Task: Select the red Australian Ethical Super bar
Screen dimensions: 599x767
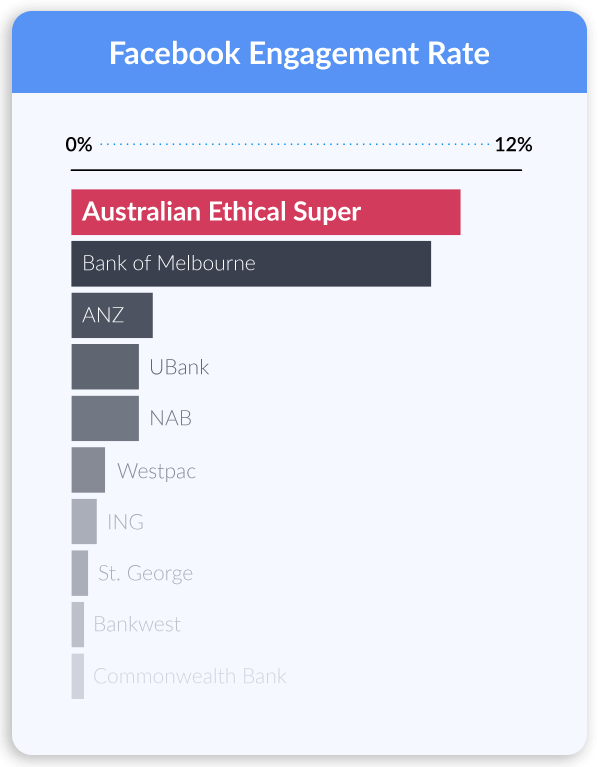Action: coord(266,212)
